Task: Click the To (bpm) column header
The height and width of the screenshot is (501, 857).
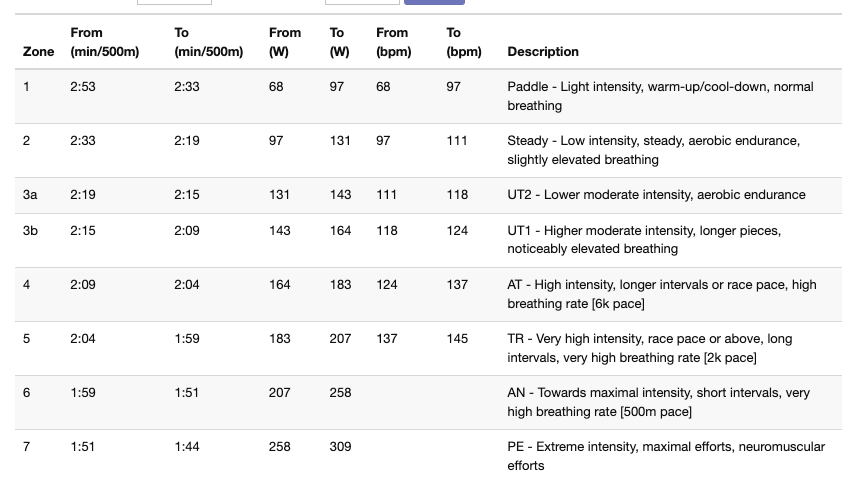Action: (x=463, y=42)
